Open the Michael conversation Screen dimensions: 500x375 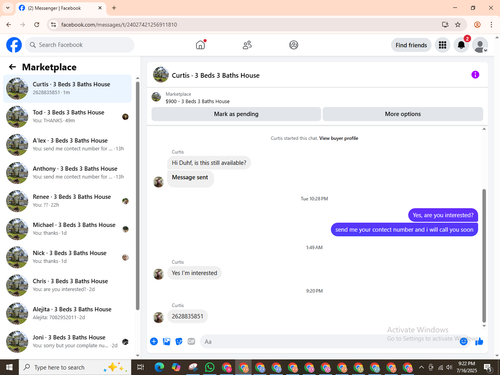67,229
